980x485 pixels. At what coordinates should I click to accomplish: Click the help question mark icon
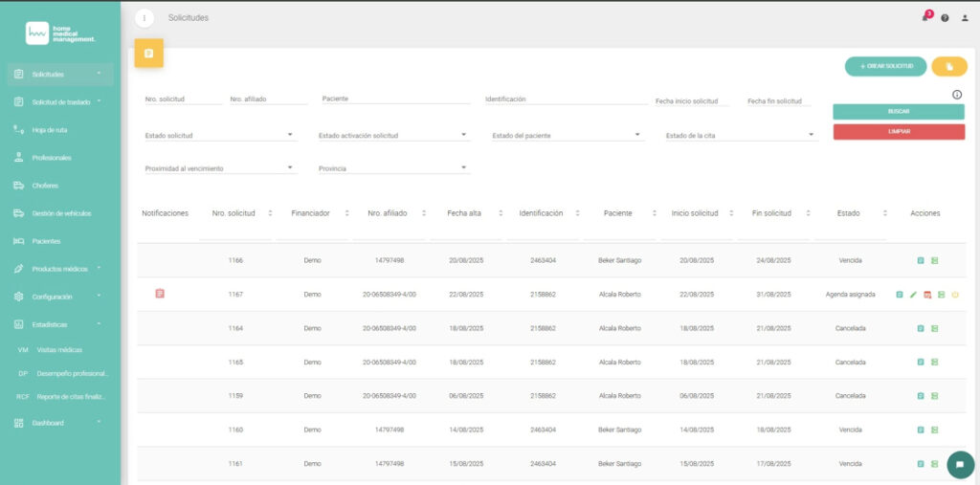[x=945, y=18]
